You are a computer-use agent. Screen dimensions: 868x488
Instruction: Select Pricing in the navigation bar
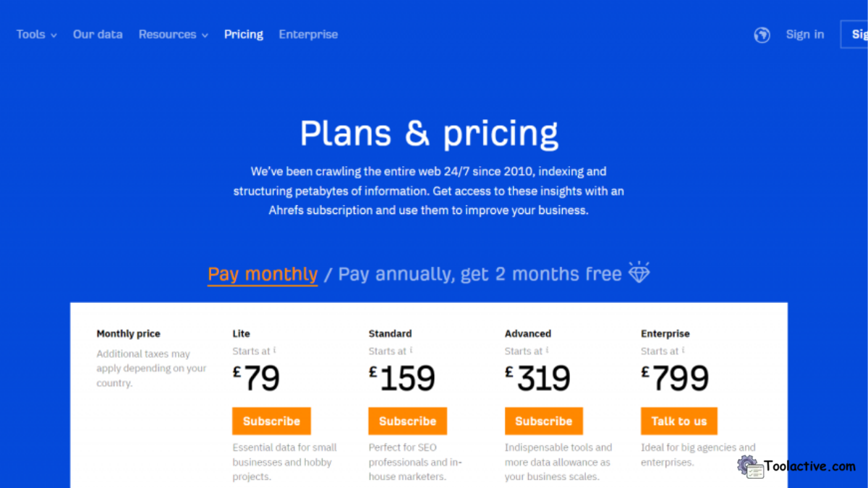point(243,34)
